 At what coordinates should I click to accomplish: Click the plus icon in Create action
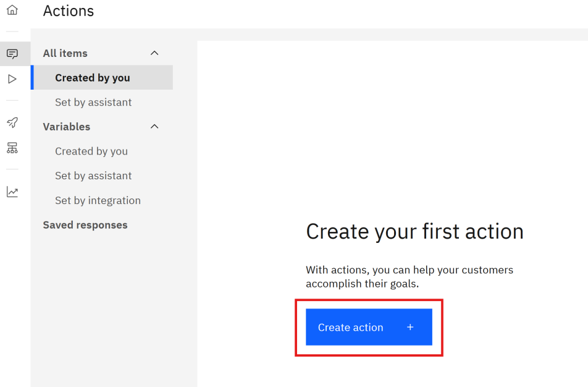[410, 327]
